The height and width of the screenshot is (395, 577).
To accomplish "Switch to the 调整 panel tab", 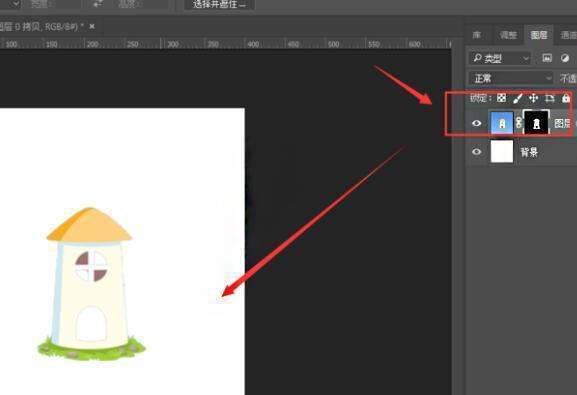I will point(508,35).
